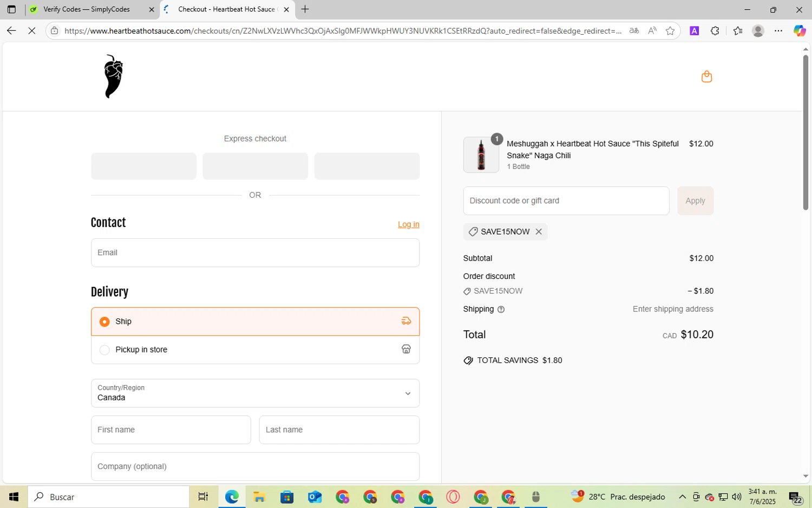
Task: View site information lock icon
Action: (54, 31)
